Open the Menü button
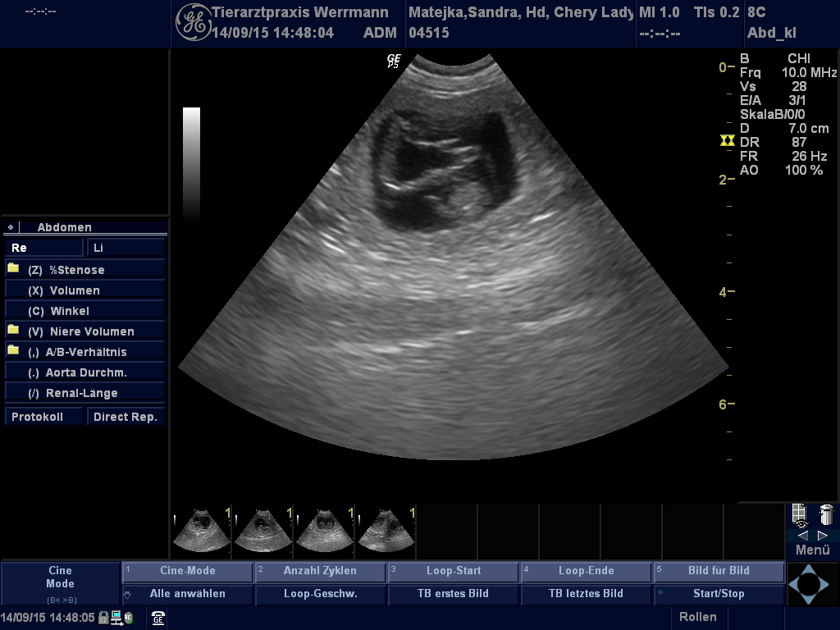 coord(812,550)
